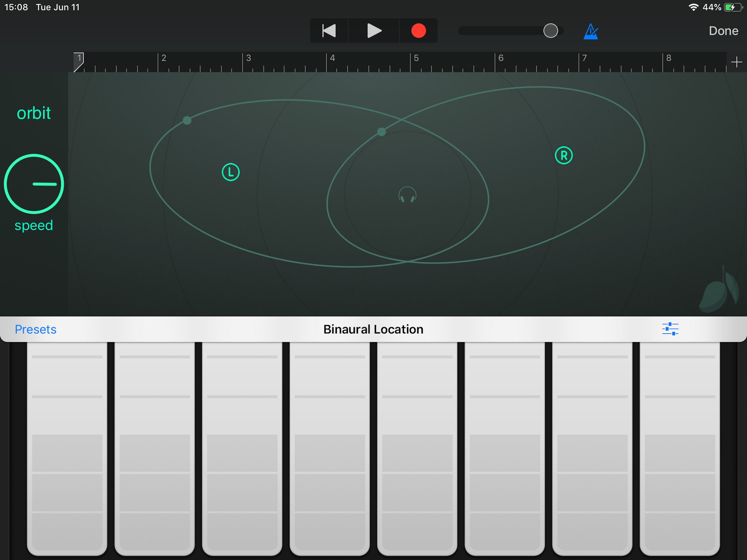The height and width of the screenshot is (560, 747).
Task: Select the R channel position marker
Action: [x=564, y=155]
